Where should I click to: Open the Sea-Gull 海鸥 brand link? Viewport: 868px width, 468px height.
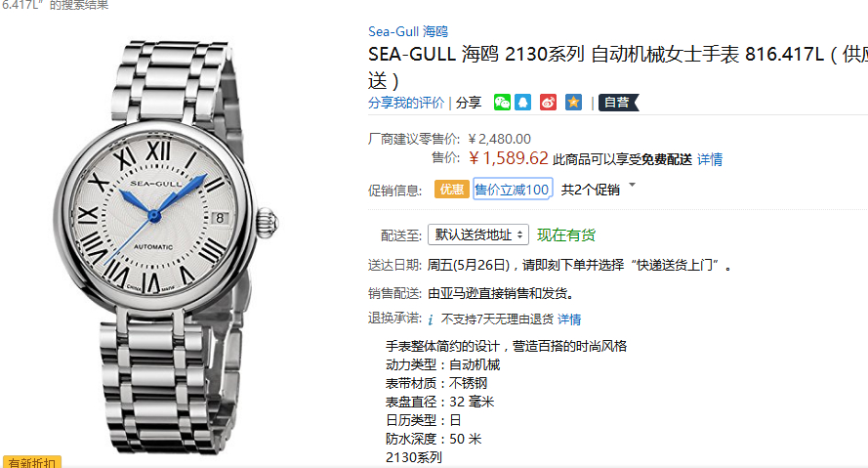coord(408,31)
